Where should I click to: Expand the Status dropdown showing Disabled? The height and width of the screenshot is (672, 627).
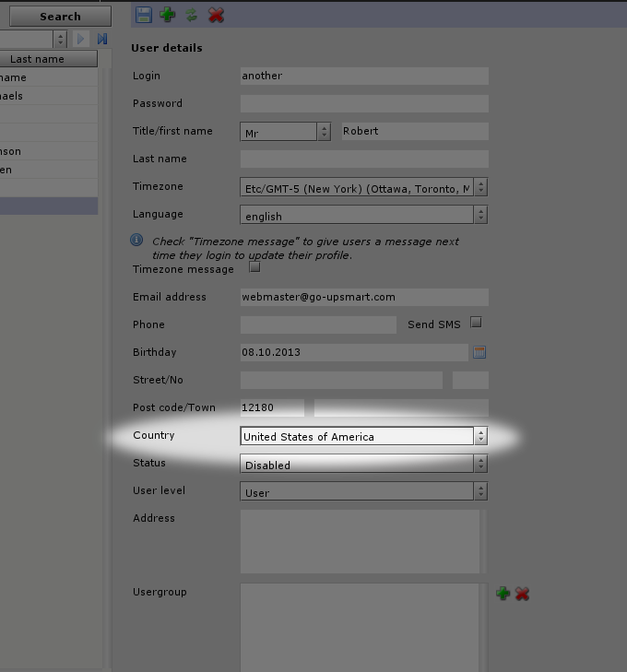[479, 465]
